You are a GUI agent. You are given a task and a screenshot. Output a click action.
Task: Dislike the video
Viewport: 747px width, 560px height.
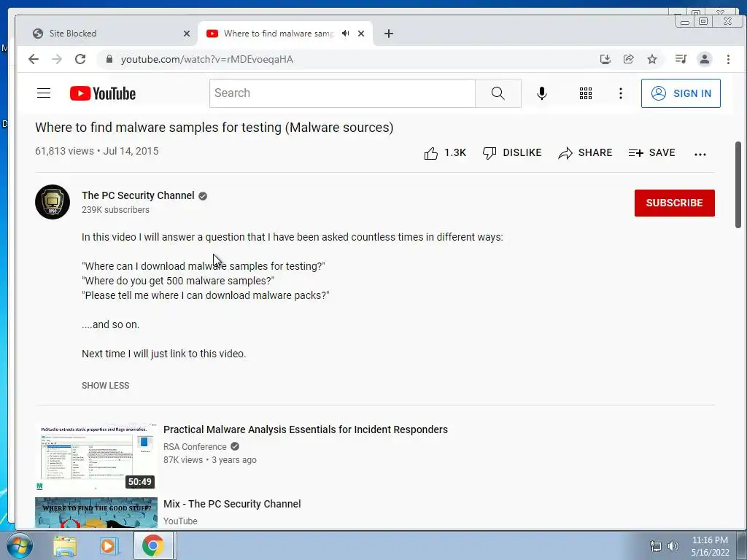pyautogui.click(x=512, y=153)
